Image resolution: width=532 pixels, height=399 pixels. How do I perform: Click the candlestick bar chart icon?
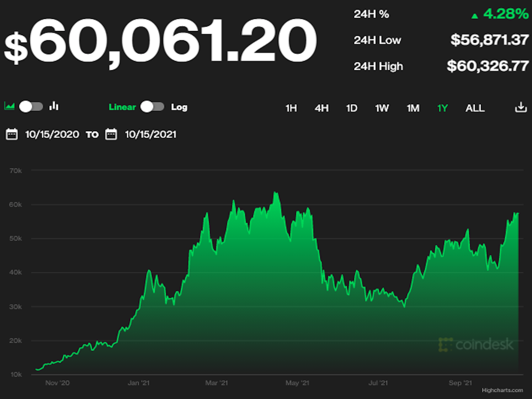point(54,106)
